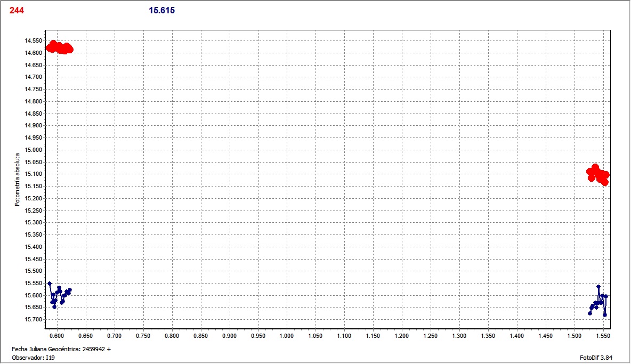Click leftmost blue point of right series

[590, 313]
